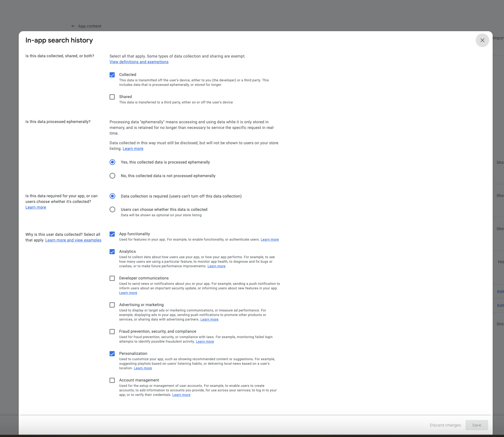Uncheck the Collected checkbox
The image size is (504, 437).
(x=112, y=75)
